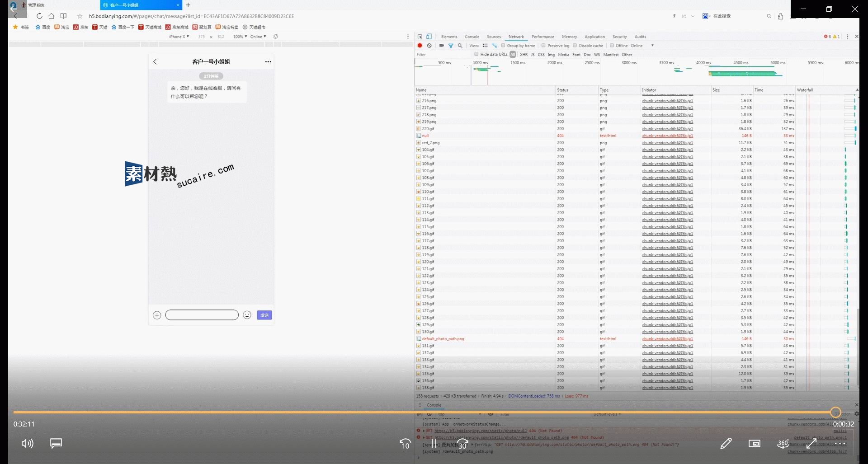Switch to the Sources panel tab
This screenshot has height=464, width=868.
(x=494, y=37)
